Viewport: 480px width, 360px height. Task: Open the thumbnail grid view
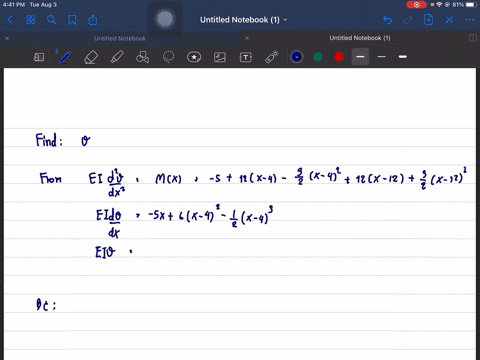(x=31, y=20)
